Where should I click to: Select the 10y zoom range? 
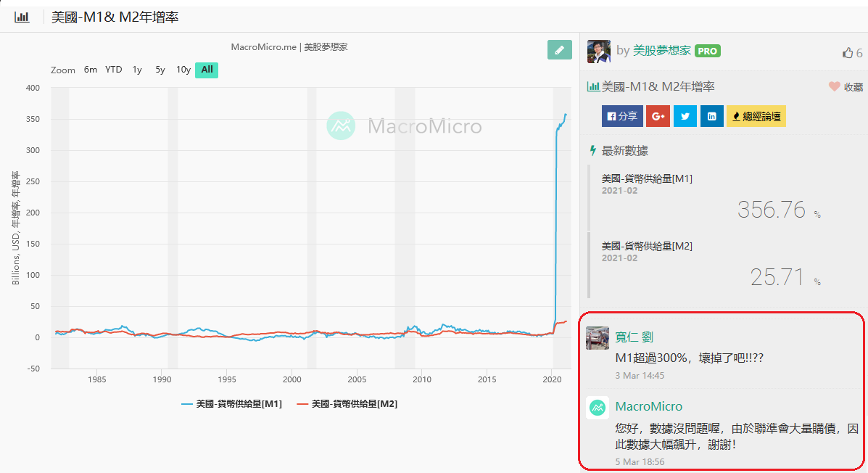click(183, 70)
